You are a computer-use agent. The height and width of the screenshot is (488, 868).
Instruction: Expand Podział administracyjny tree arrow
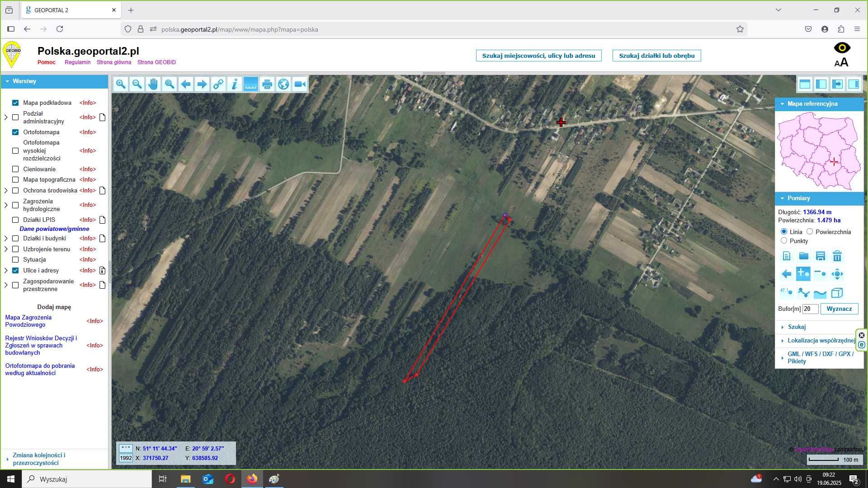click(x=6, y=117)
